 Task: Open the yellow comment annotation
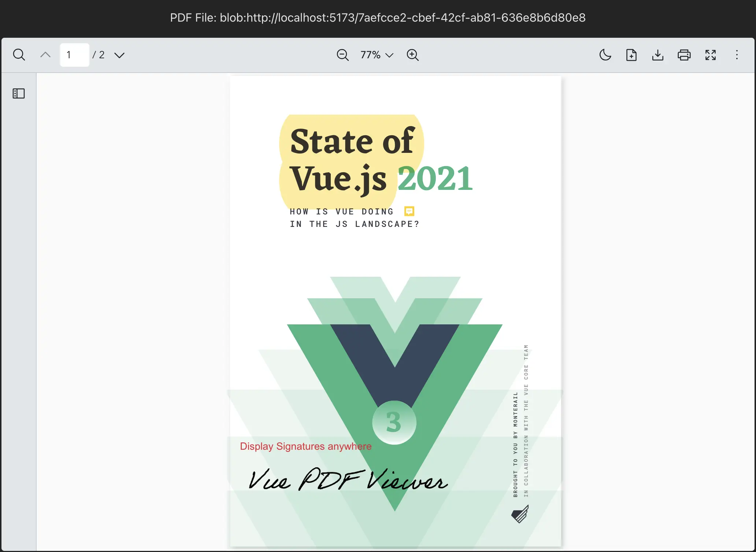pos(409,211)
